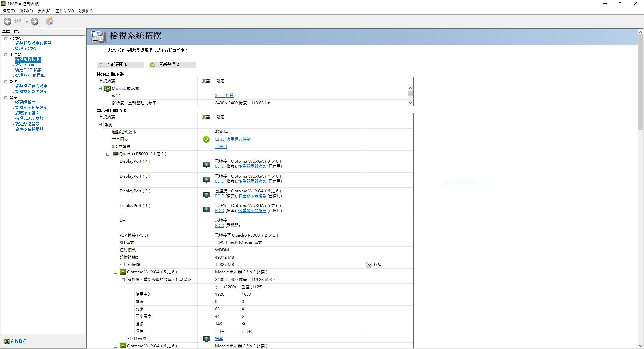Go back using the 後退 arrow button
Screen dimensions: 644x349
[x=8, y=21]
